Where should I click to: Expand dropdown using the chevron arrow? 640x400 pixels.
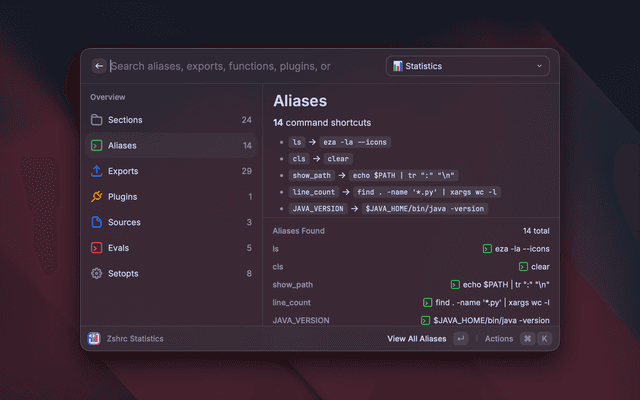[540, 66]
